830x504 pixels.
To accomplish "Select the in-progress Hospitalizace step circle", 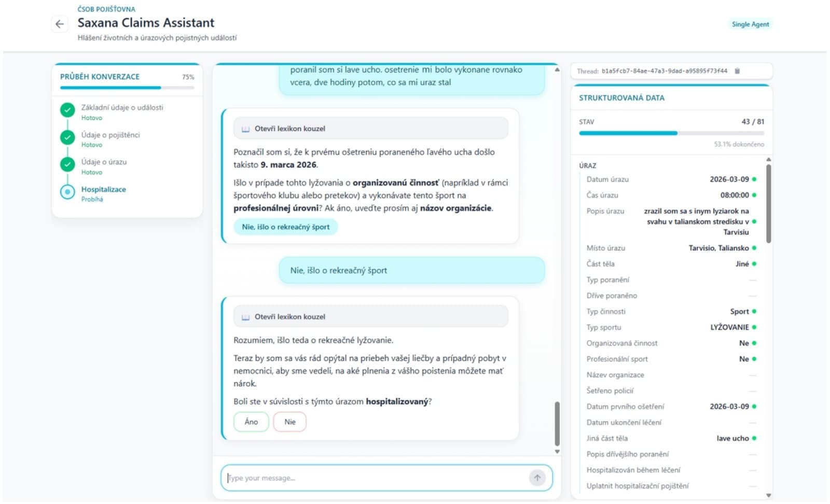I will coord(67,192).
